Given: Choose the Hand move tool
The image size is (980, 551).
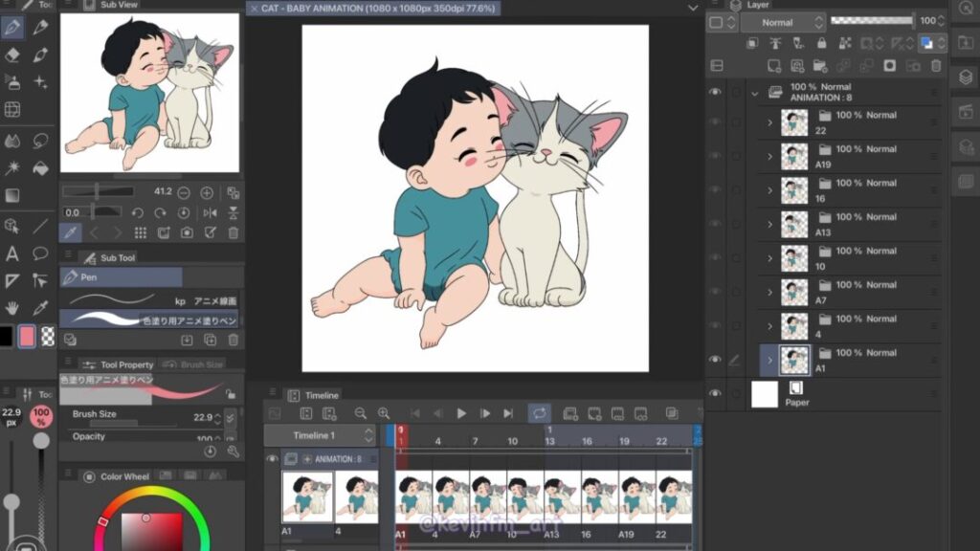Looking at the screenshot, I should [x=12, y=308].
